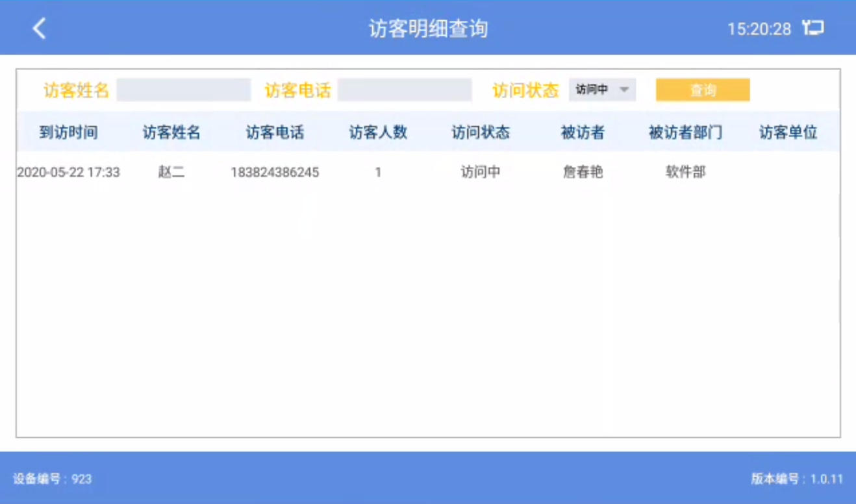Click the yellow 查询 button
Viewport: 856px width, 504px height.
[x=703, y=90]
